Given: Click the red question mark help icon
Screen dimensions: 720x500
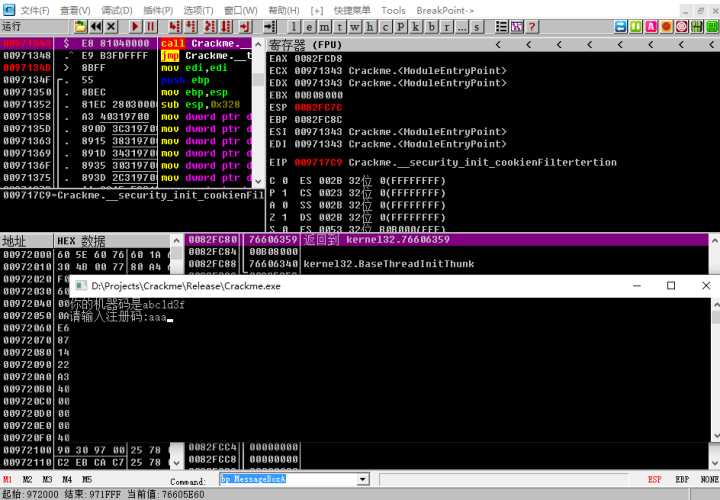Looking at the screenshot, I should click(x=532, y=27).
